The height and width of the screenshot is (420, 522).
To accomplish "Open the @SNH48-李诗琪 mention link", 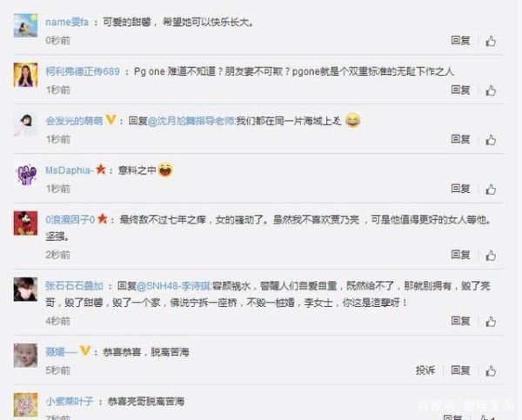I will [174, 286].
